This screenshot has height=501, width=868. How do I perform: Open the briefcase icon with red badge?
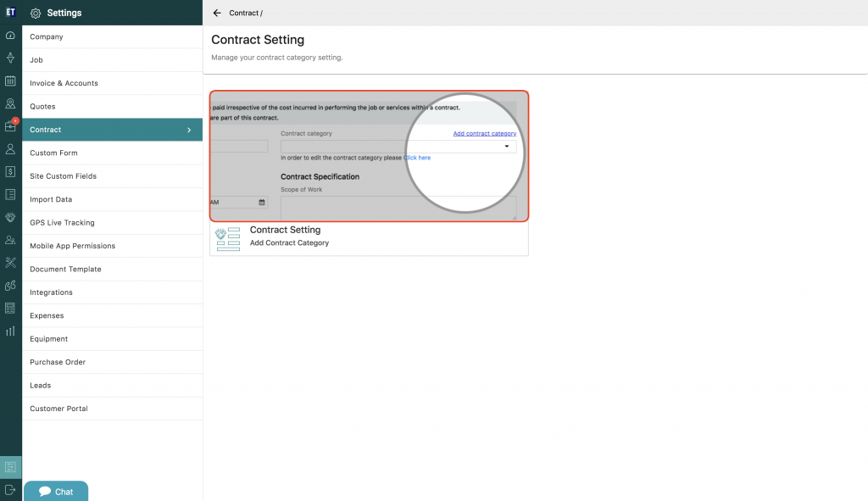coord(10,126)
